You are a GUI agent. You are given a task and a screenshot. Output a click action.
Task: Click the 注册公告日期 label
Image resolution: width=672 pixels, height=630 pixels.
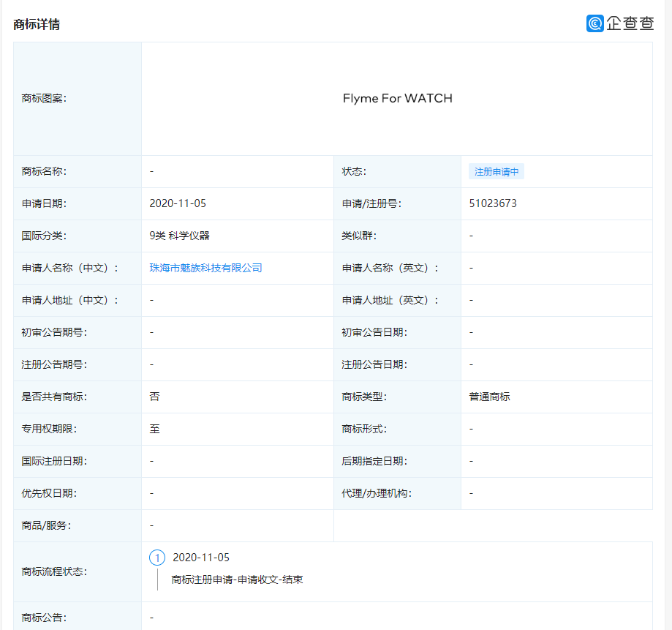(374, 364)
